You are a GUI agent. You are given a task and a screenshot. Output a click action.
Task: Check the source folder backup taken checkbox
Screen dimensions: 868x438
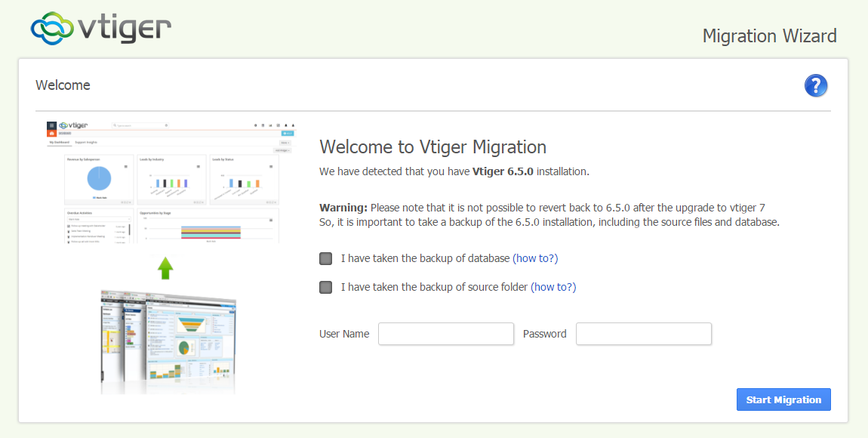tap(326, 288)
